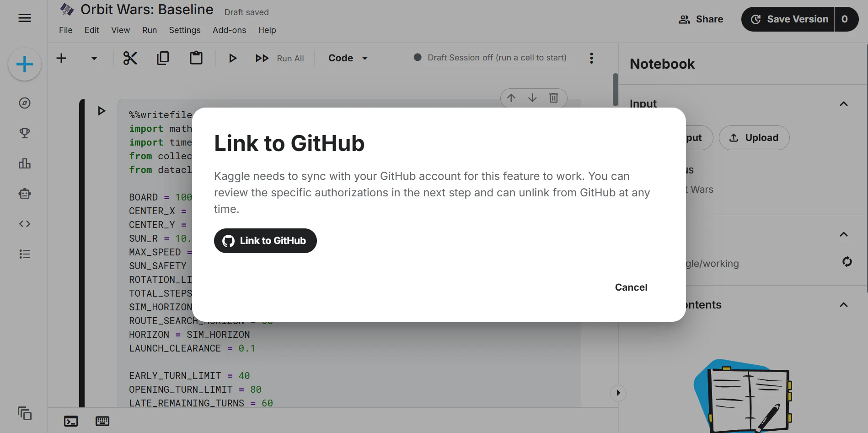Run the current cell from toolbar
Screen dimensions: 868x433
coord(233,58)
